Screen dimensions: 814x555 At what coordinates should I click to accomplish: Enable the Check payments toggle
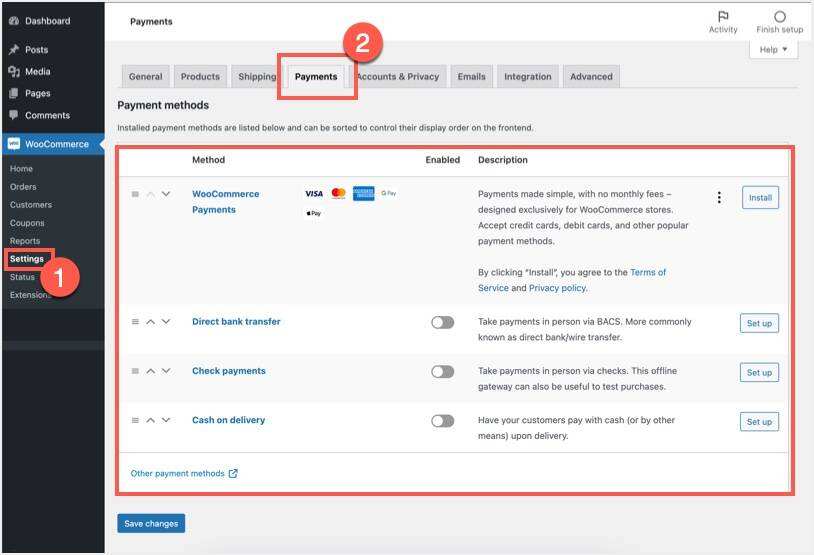(442, 371)
